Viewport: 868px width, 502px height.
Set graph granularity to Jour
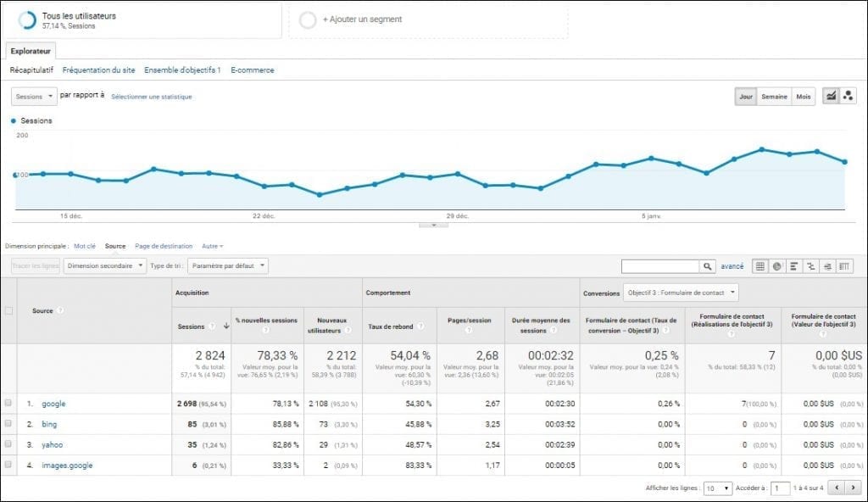[x=746, y=97]
